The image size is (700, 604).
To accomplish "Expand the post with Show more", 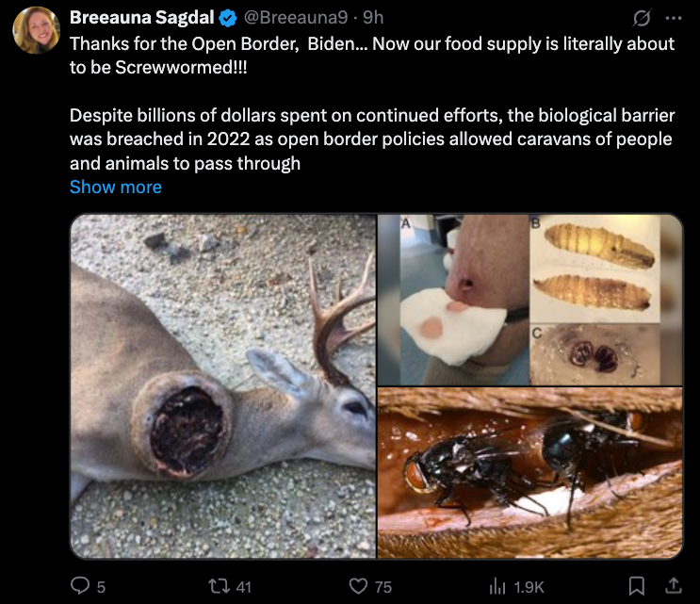I will (116, 187).
